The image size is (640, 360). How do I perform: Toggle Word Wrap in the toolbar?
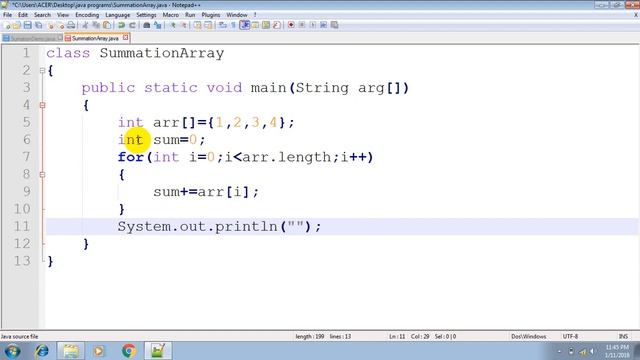coord(223,25)
